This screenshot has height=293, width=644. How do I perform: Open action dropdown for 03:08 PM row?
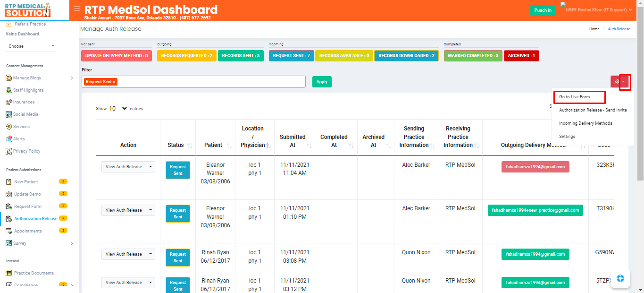pyautogui.click(x=151, y=254)
